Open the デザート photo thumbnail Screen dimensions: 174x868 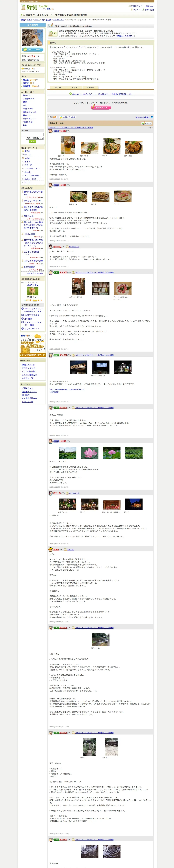123,196
